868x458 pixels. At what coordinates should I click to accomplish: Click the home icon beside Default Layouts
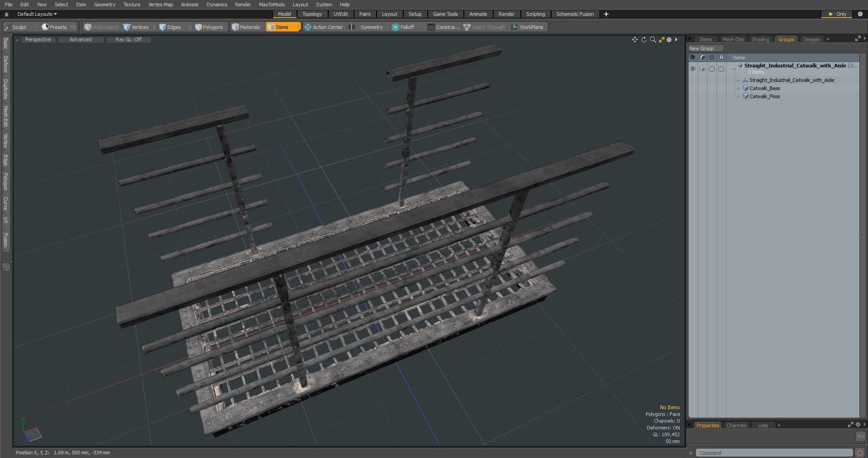(x=6, y=14)
